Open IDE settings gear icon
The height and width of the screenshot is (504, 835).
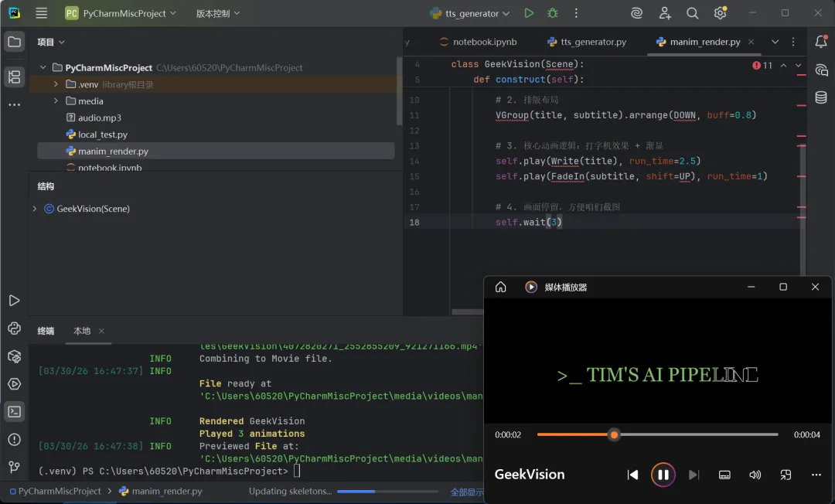(x=720, y=13)
